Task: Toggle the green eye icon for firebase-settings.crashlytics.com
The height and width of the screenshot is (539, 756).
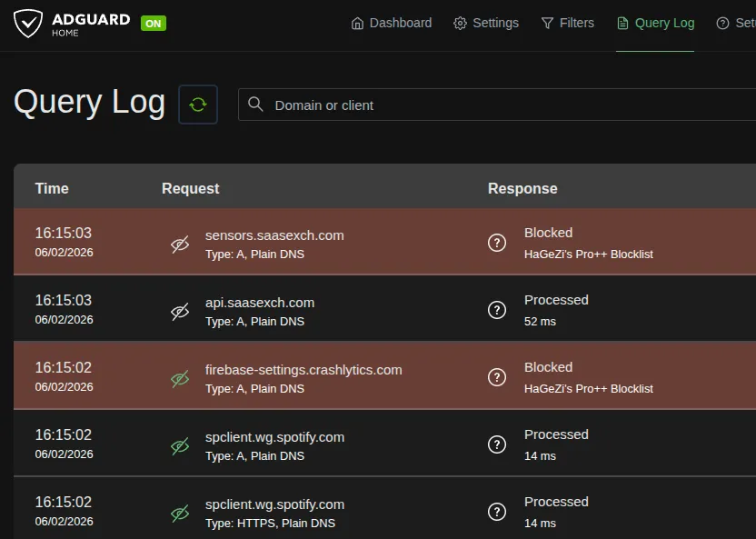Action: (179, 379)
